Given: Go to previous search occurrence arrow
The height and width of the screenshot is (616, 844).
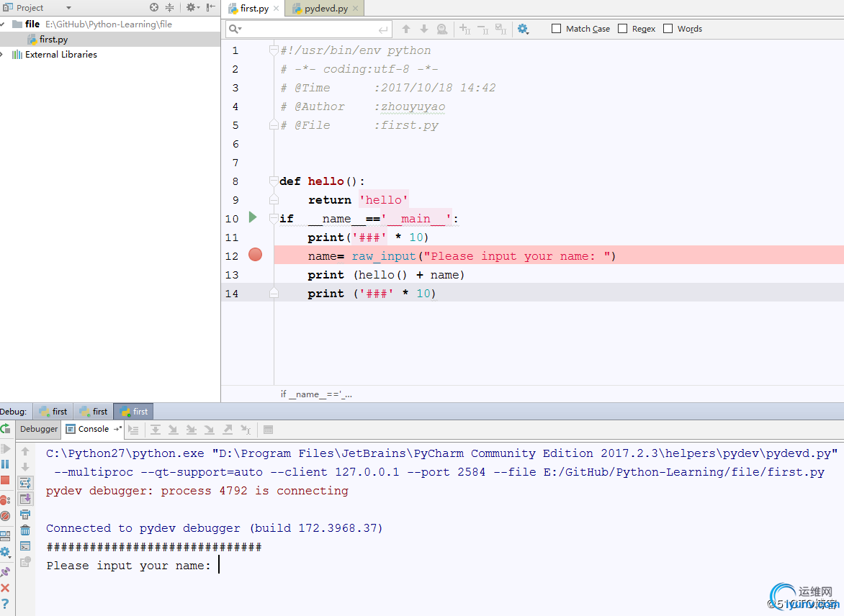Looking at the screenshot, I should point(406,29).
